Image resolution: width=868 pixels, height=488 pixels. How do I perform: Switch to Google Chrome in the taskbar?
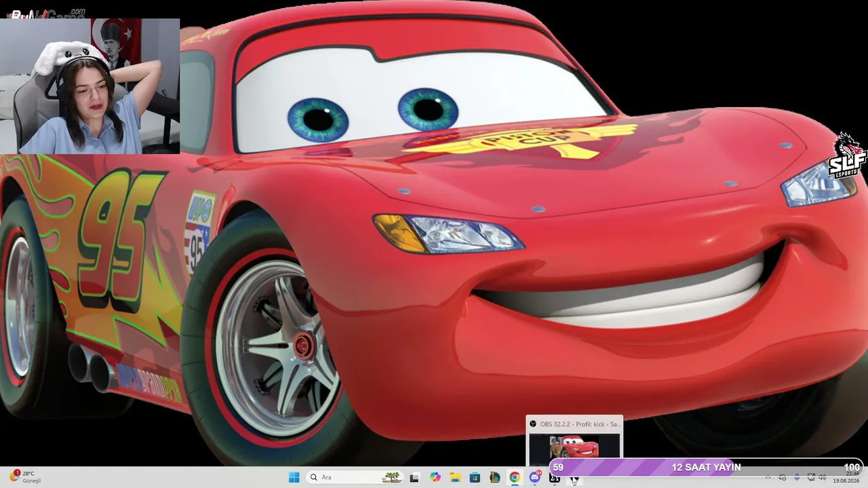click(x=515, y=477)
